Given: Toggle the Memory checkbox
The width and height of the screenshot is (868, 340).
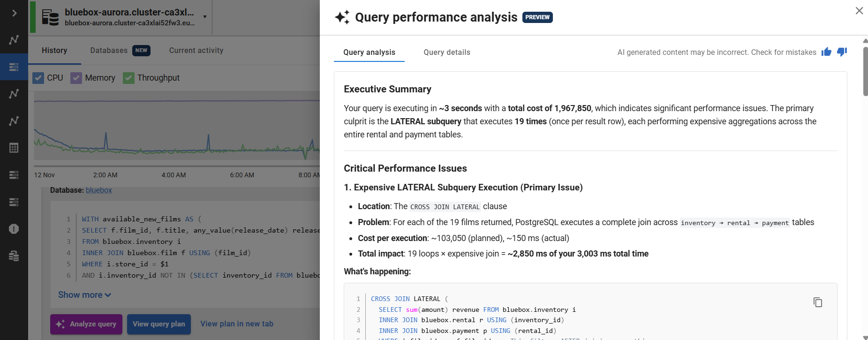Looking at the screenshot, I should tap(76, 78).
